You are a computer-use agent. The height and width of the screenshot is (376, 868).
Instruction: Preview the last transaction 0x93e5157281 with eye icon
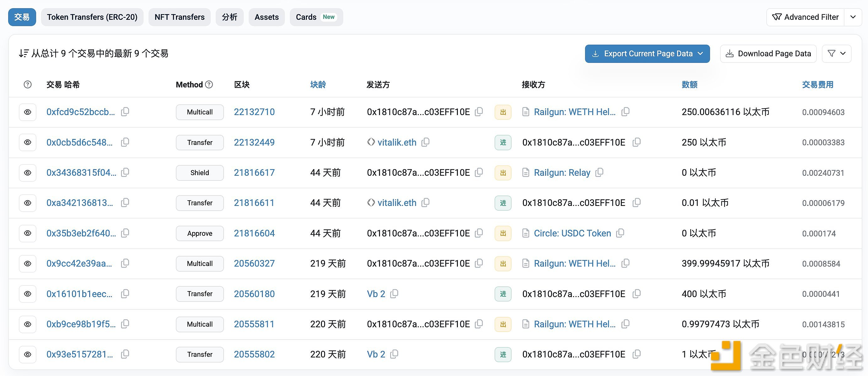(x=27, y=354)
